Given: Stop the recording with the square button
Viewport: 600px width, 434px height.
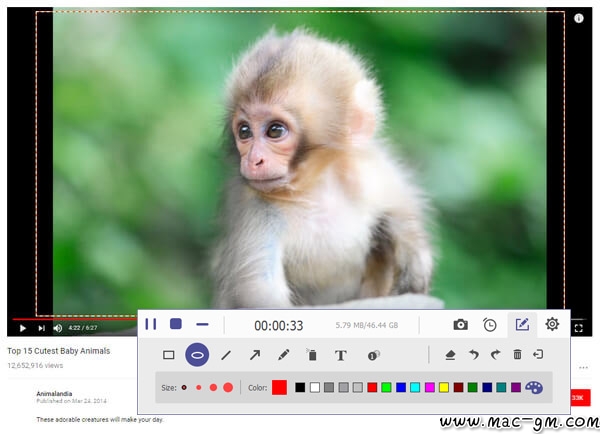Looking at the screenshot, I should (176, 324).
